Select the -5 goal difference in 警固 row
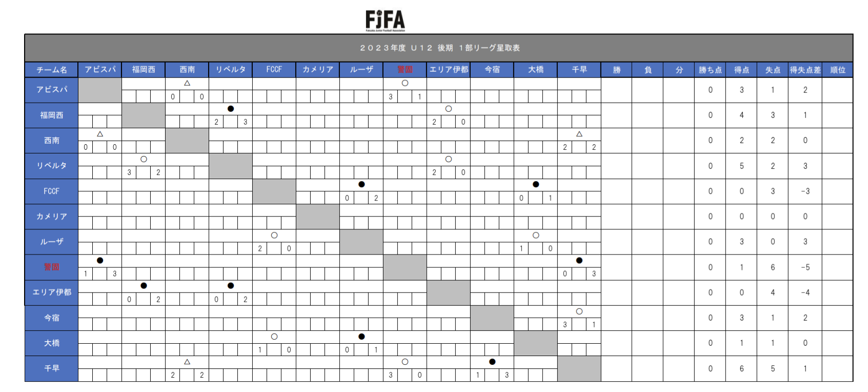 (x=805, y=267)
